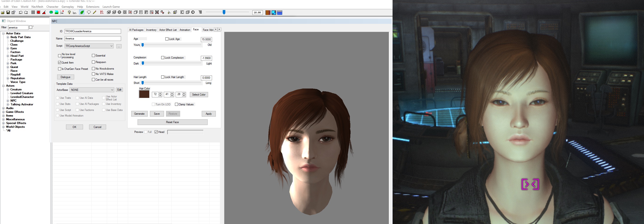Switch to the AI Packages tab
This screenshot has width=644, height=224.
tap(136, 30)
